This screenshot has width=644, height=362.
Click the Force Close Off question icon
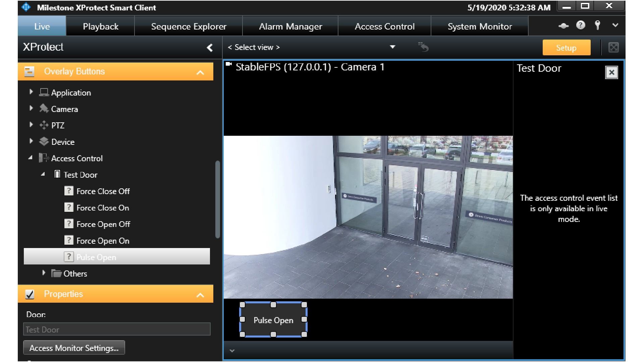(x=69, y=191)
